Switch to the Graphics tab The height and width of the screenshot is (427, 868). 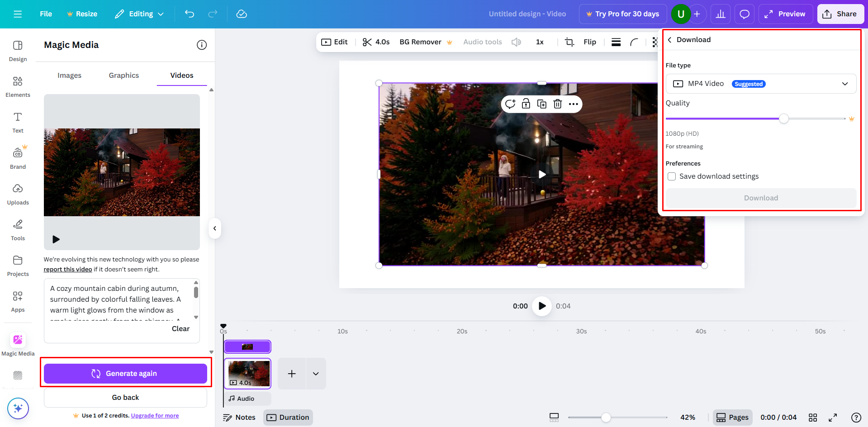click(x=123, y=75)
